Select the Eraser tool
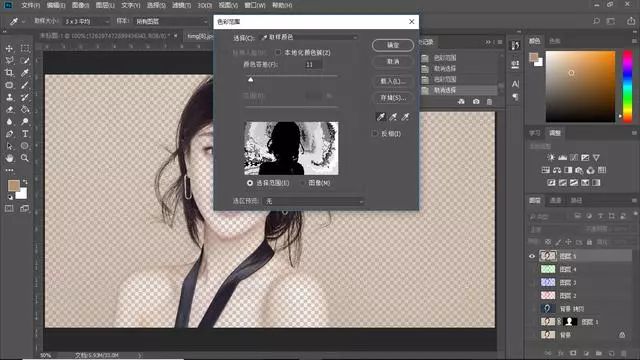This screenshot has width=640, height=360. (x=9, y=109)
